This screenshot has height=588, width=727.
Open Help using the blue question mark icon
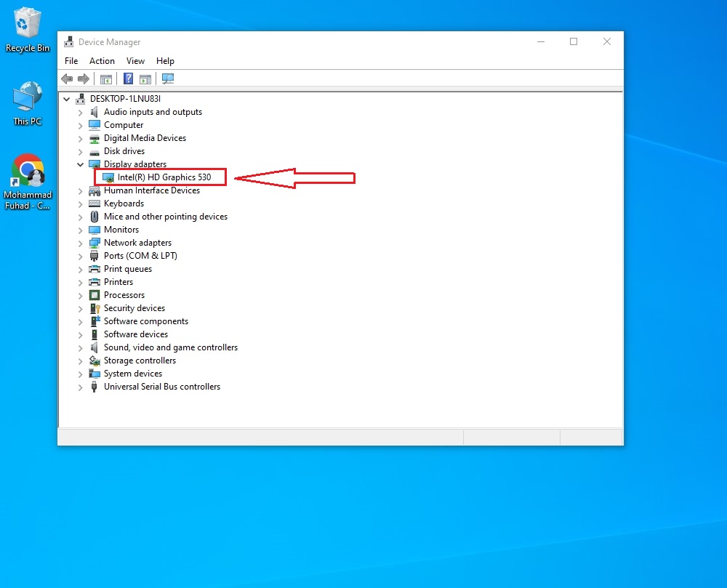click(x=128, y=79)
